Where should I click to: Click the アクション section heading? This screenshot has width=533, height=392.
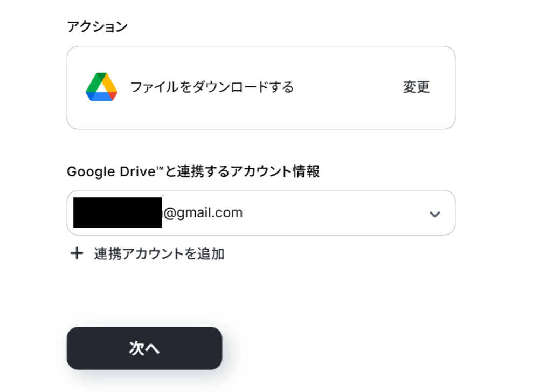pos(97,26)
